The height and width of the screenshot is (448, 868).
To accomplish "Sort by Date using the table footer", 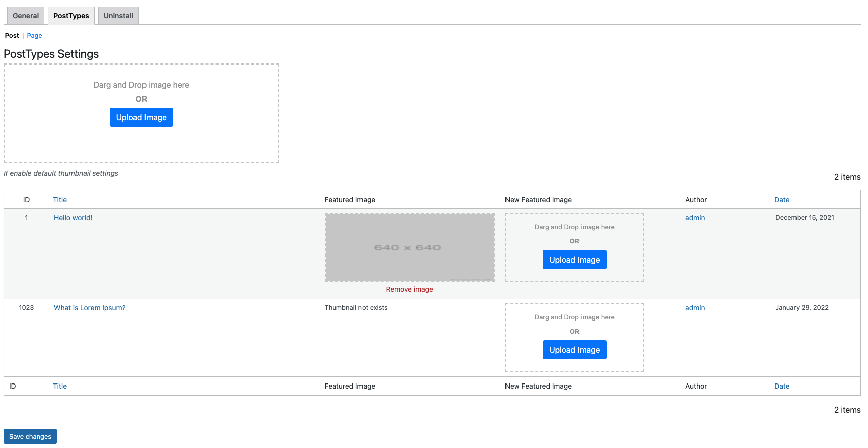I will (x=782, y=386).
